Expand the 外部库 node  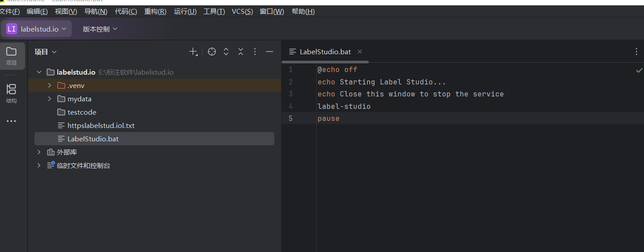coord(39,152)
